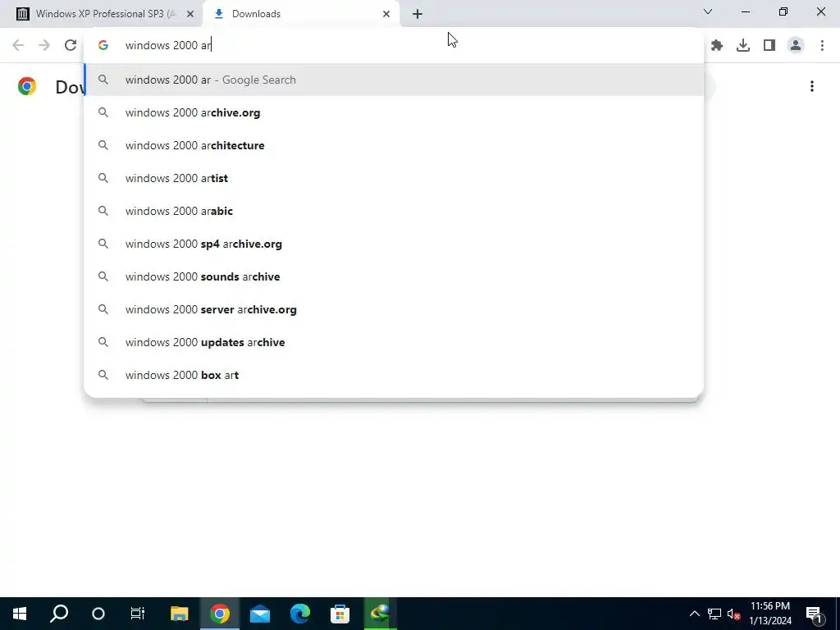Click the network status tray icon
Screen dimensions: 840x630
pos(714,614)
